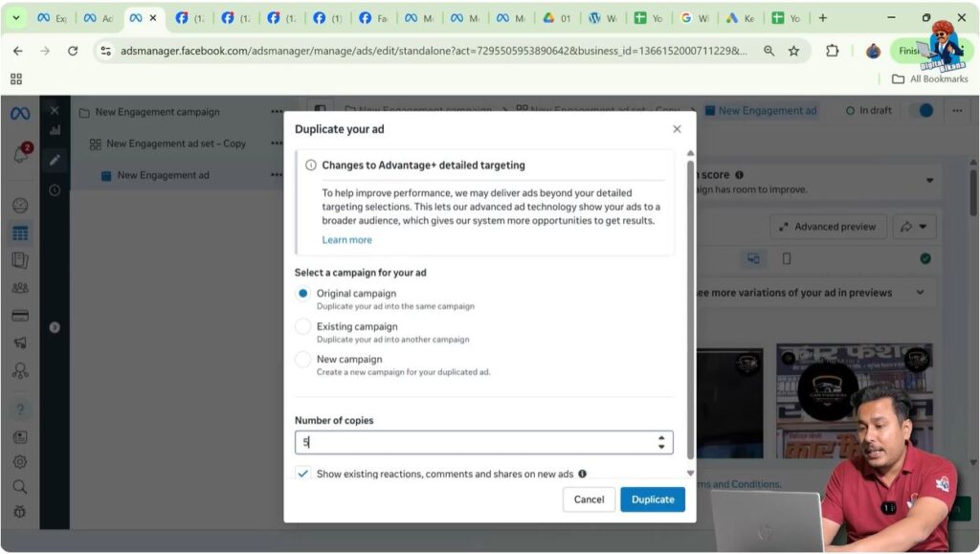The width and height of the screenshot is (980, 554).
Task: Expand see more variations chevron
Action: tap(920, 292)
